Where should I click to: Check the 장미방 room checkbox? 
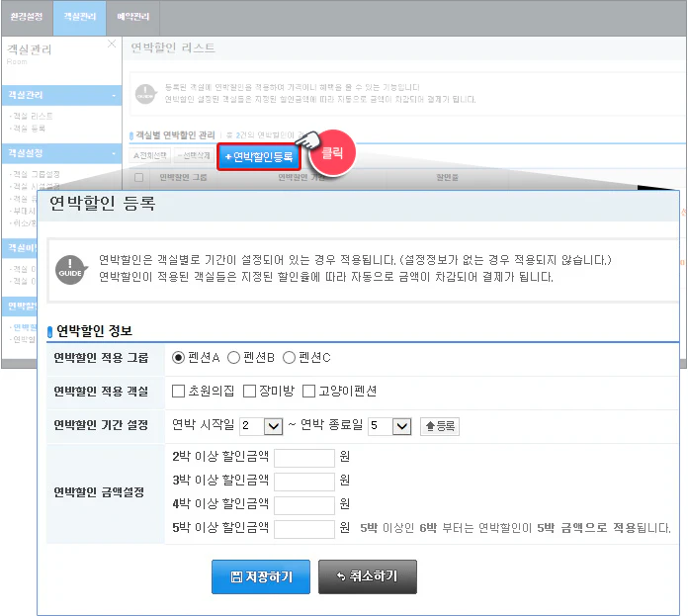[x=249, y=391]
